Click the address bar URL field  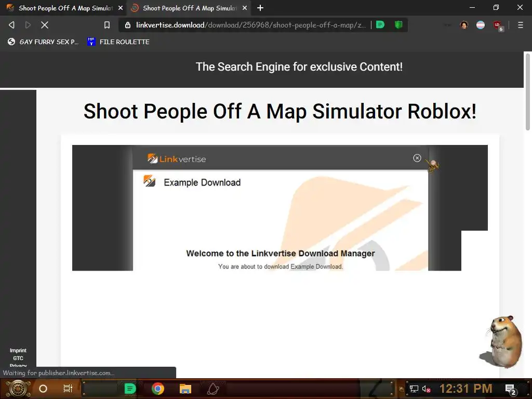251,25
